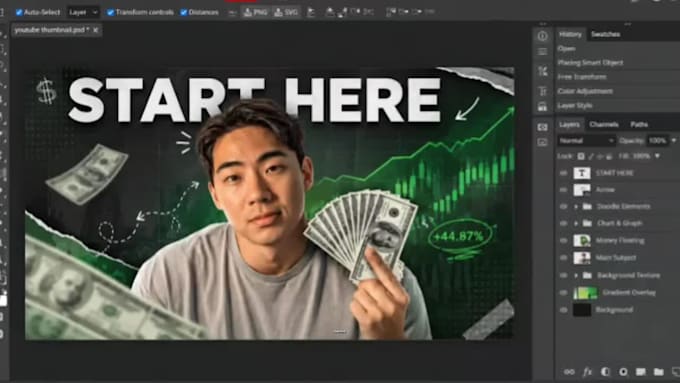Image resolution: width=680 pixels, height=383 pixels.
Task: Click the circle-in-square mask icon
Action: [623, 372]
